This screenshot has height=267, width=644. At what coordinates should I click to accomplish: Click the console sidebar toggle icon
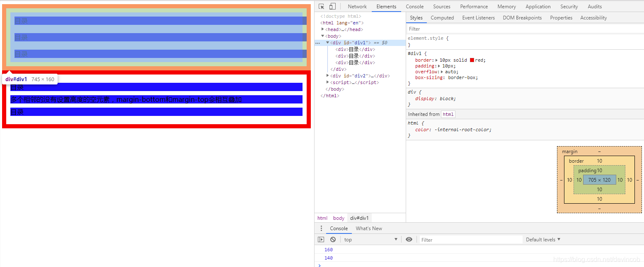321,240
